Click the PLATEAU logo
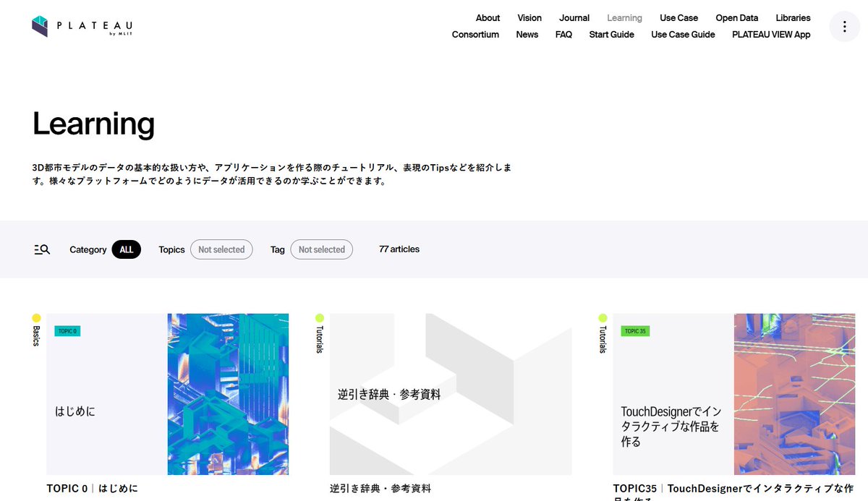868x501 pixels. [x=81, y=26]
